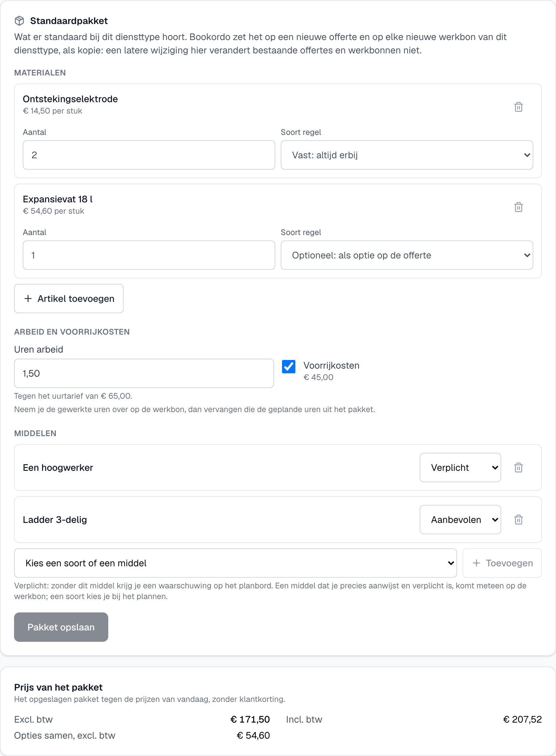The height and width of the screenshot is (756, 556).
Task: Click Pakket opslaan button
Action: (61, 627)
